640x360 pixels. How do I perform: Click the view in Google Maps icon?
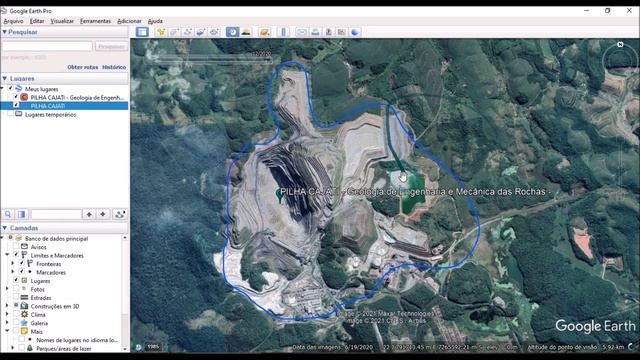342,32
